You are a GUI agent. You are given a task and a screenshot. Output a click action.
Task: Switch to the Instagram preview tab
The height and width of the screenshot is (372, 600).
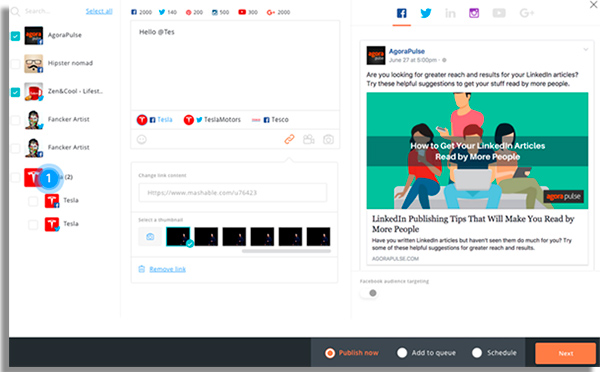point(474,13)
